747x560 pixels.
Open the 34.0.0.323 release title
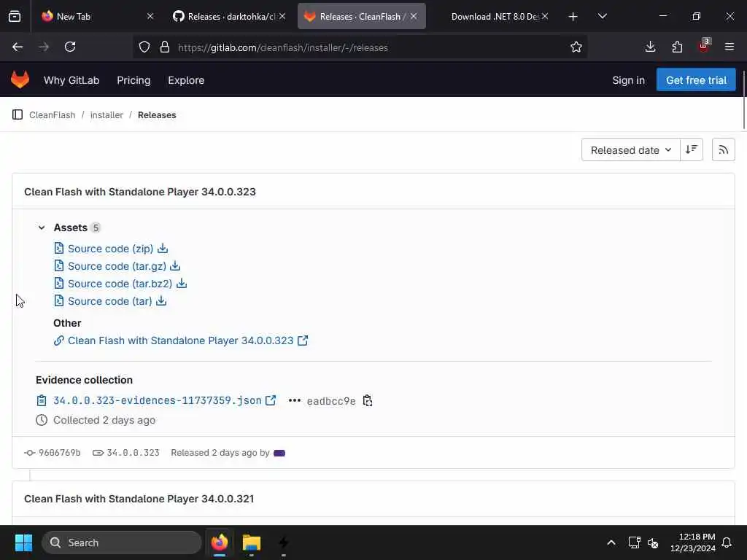click(139, 192)
